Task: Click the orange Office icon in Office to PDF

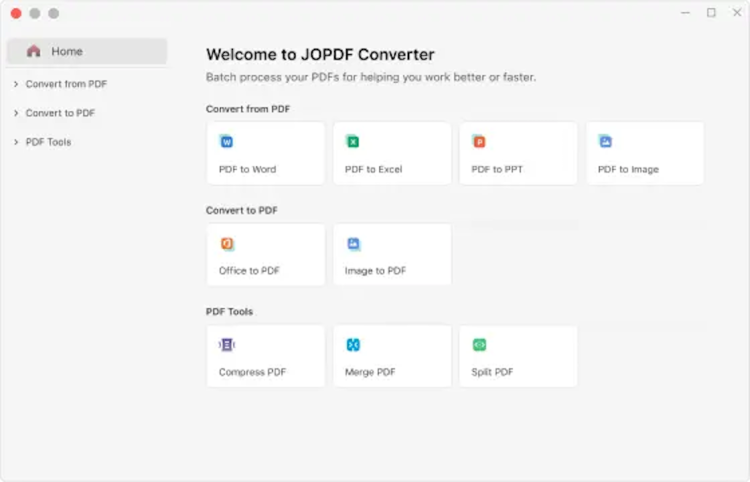Action: point(226,244)
